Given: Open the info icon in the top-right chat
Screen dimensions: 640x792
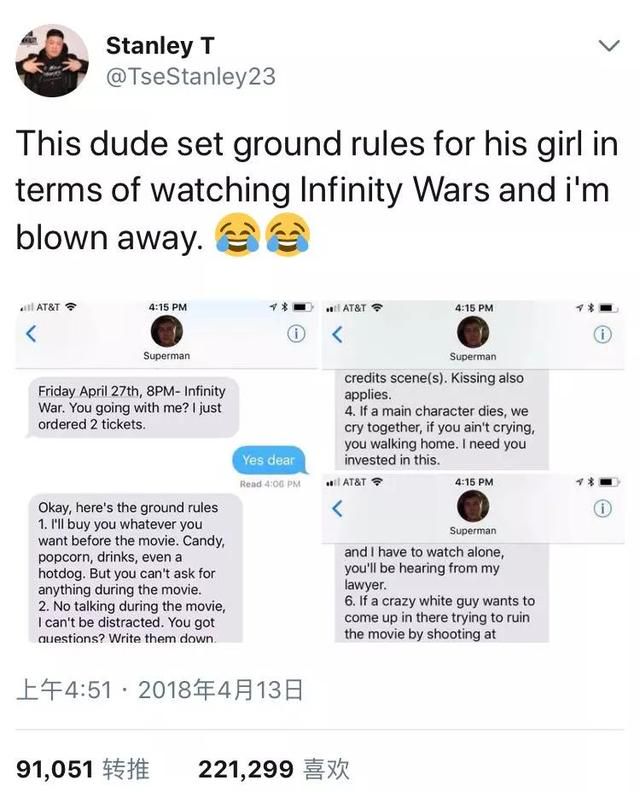Looking at the screenshot, I should (602, 334).
